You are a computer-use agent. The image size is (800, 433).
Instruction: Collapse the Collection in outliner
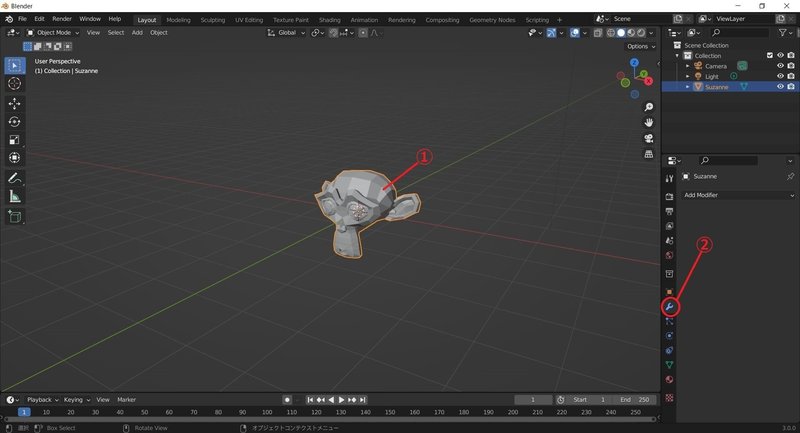(x=678, y=56)
